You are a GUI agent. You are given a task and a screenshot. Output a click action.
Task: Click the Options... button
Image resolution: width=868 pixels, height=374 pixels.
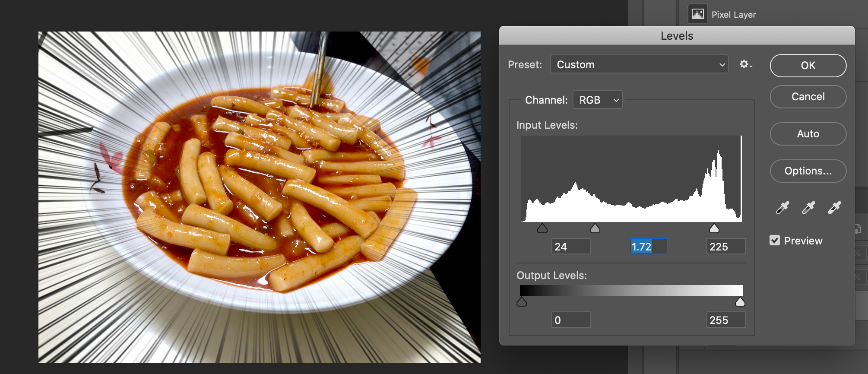808,171
